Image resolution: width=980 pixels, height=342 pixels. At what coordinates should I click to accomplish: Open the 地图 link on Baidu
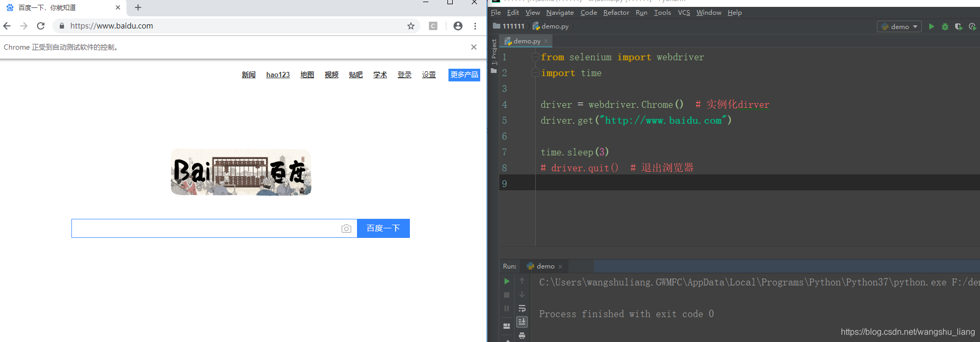click(307, 75)
